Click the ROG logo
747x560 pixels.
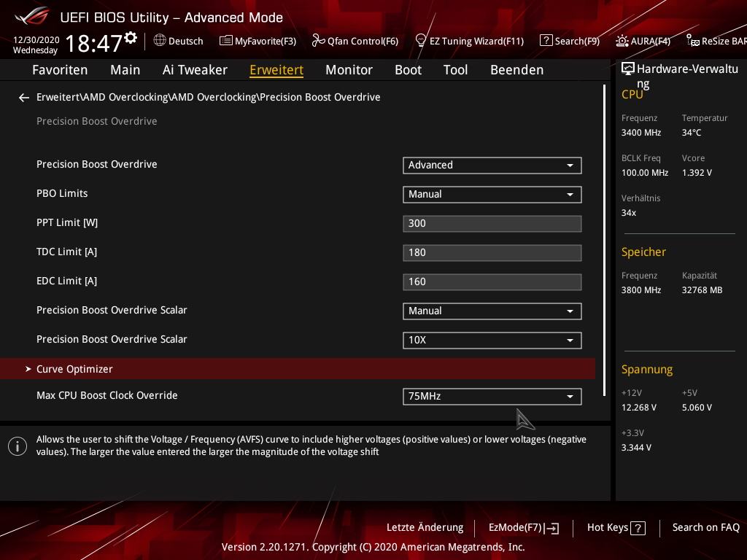click(32, 17)
